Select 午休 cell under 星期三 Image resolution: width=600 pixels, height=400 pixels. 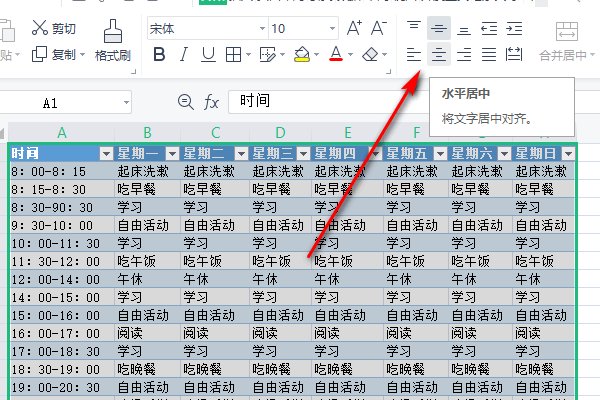(x=280, y=279)
